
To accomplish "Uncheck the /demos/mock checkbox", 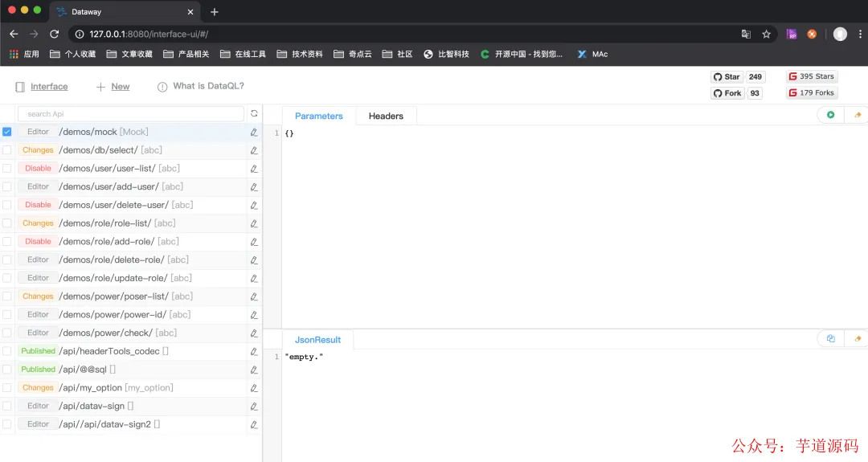I will click(6, 132).
